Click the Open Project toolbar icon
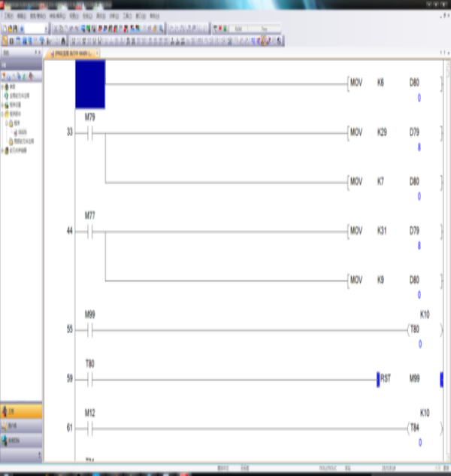451x476 pixels. click(9, 28)
